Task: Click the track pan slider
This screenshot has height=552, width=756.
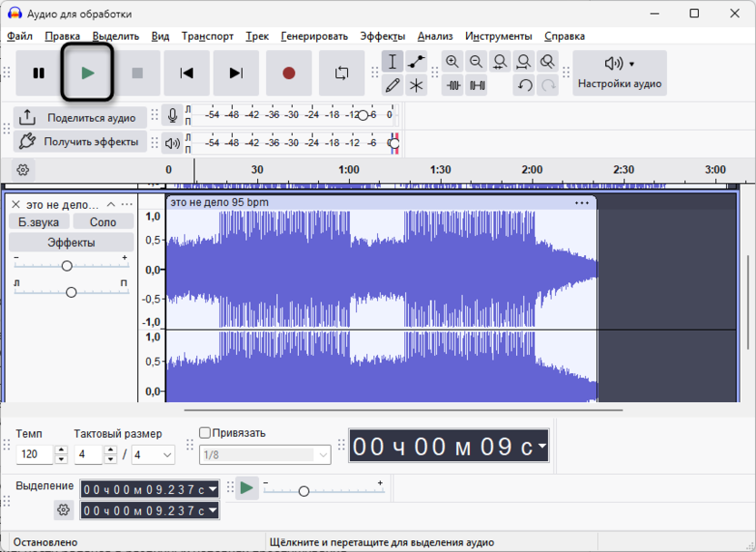Action: 71,291
